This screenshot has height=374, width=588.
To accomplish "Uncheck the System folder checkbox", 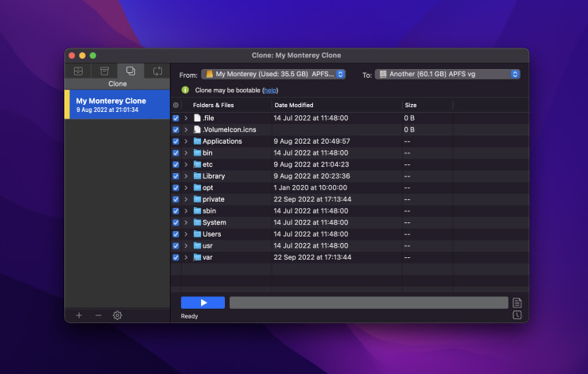I will tap(176, 222).
